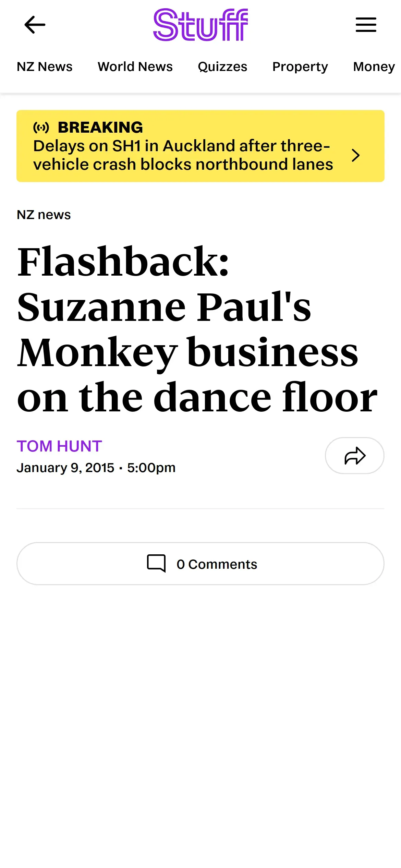Screen dimensions: 401x868
Task: Open the Money tab
Action: pyautogui.click(x=374, y=67)
